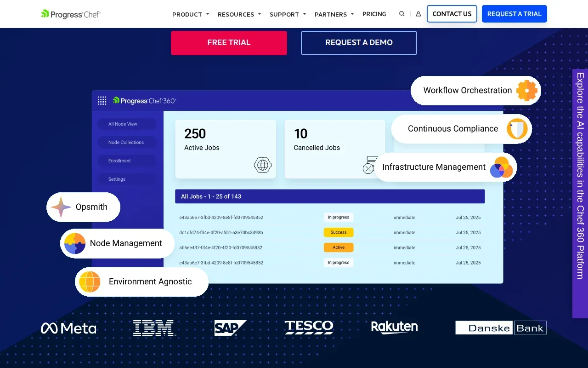Viewport: 588px width, 368px height.
Task: Click the Workflow Orchestration gear icon
Action: pyautogui.click(x=527, y=91)
